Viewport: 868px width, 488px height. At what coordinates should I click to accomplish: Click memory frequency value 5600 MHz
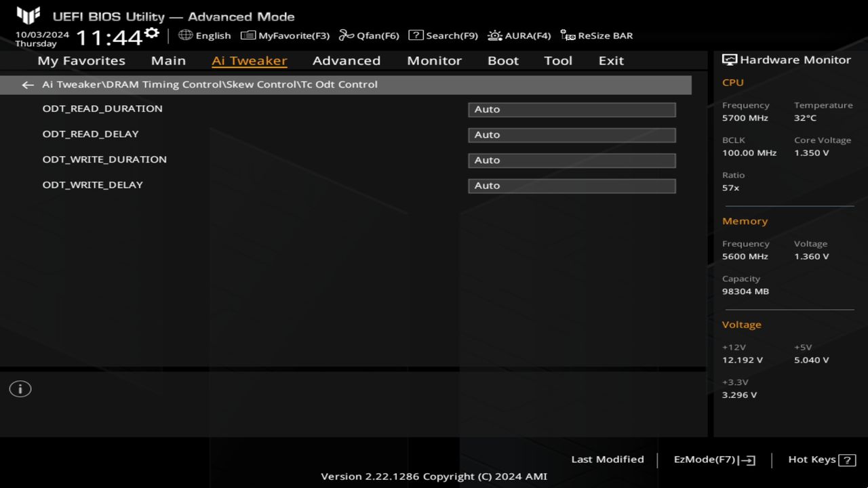[x=745, y=257]
